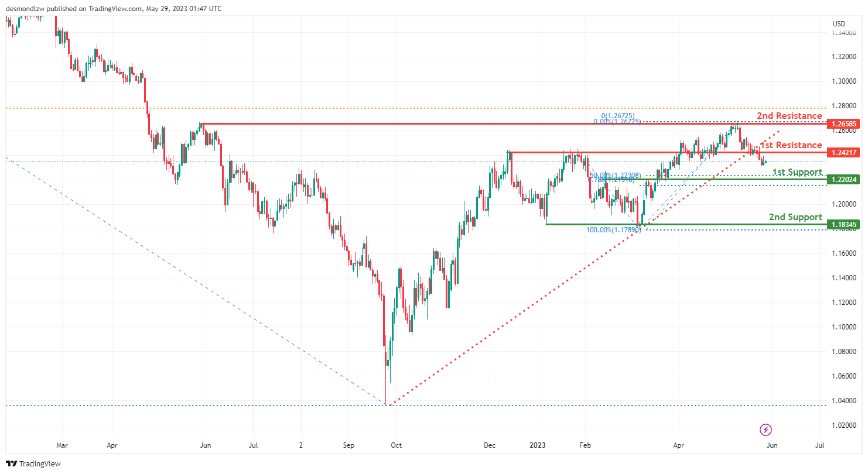868x474 pixels.
Task: Click the "1st Support" text label
Action: [x=797, y=171]
